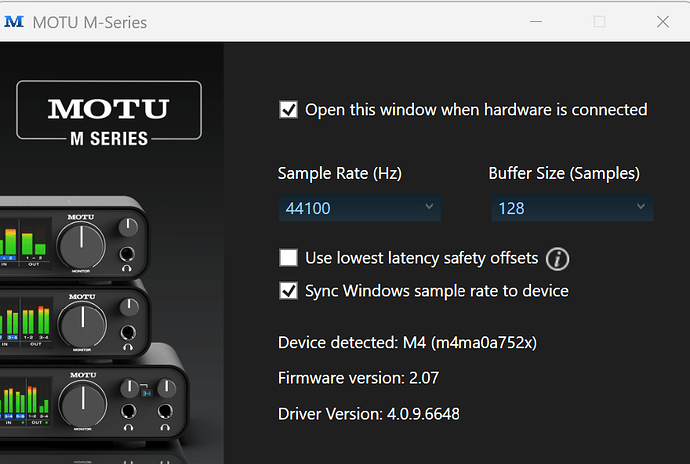
Task: Click the Driver Version 4.0.9.6648 text
Action: (369, 413)
